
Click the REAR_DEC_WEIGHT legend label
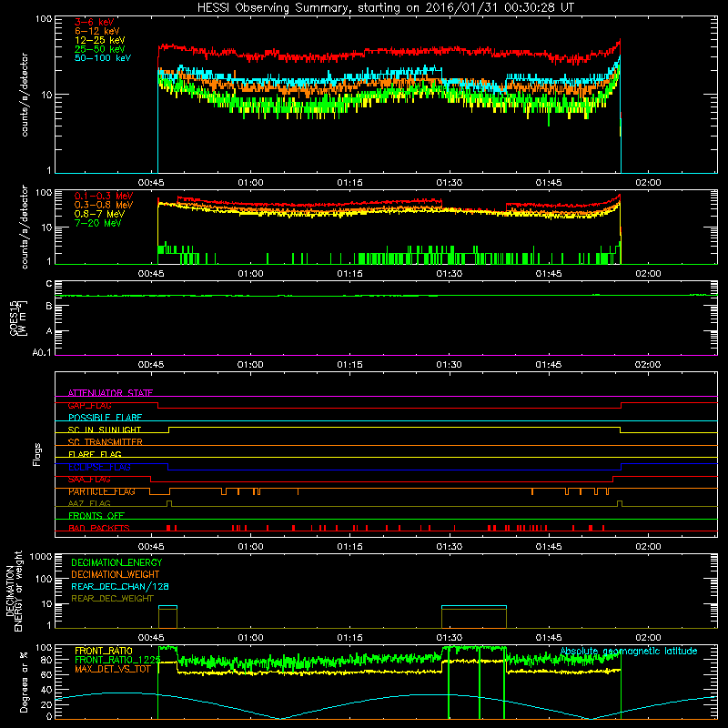(x=112, y=599)
